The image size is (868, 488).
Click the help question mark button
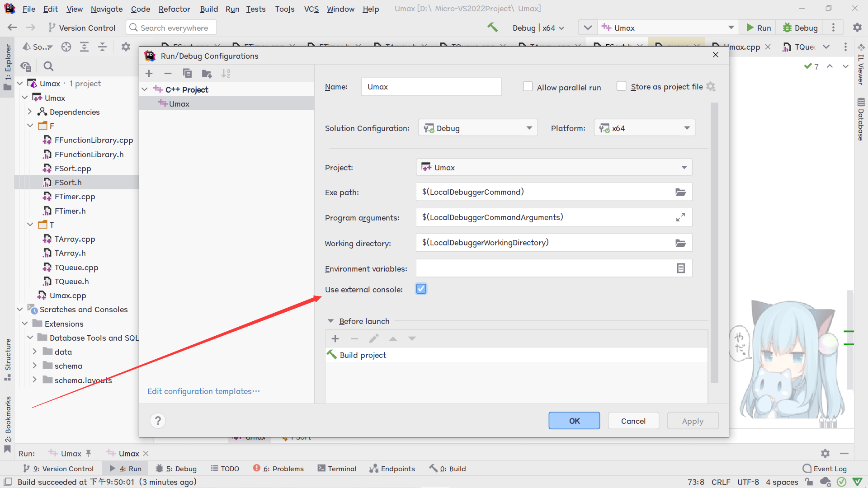point(158,421)
